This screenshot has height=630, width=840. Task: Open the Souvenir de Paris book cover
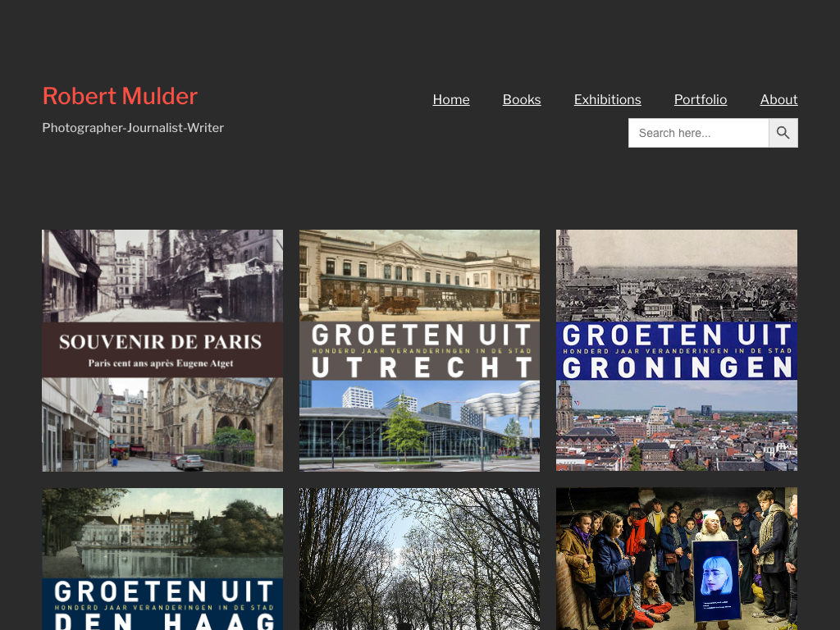click(162, 350)
